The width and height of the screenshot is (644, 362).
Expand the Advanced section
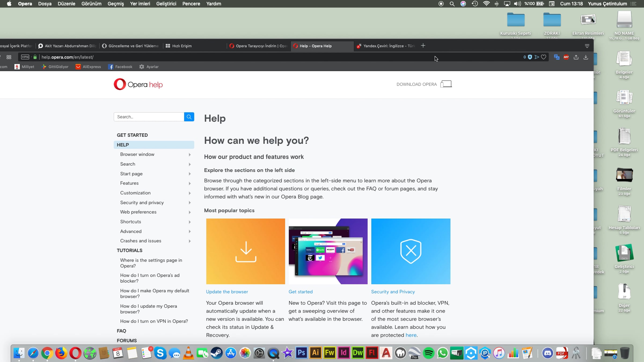189,231
